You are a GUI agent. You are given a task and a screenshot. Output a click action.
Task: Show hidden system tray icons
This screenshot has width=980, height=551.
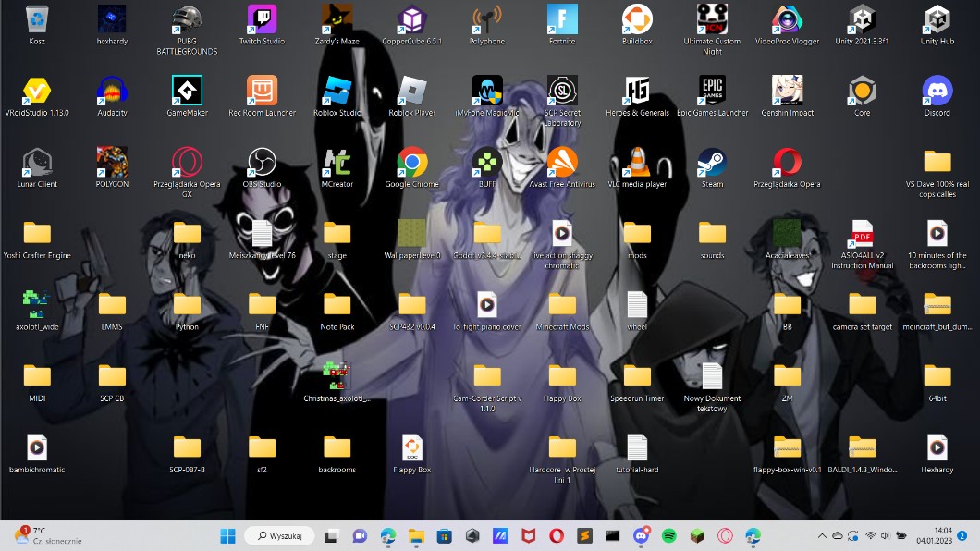822,535
